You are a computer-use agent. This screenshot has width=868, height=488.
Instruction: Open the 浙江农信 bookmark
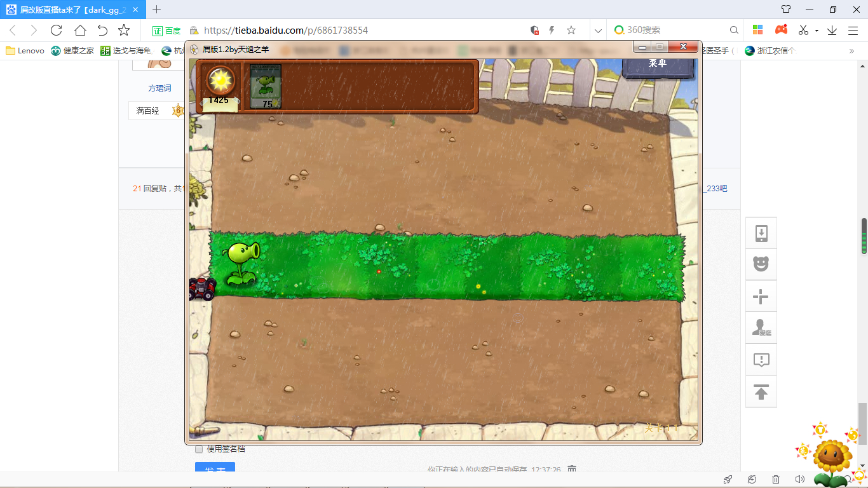pyautogui.click(x=770, y=51)
